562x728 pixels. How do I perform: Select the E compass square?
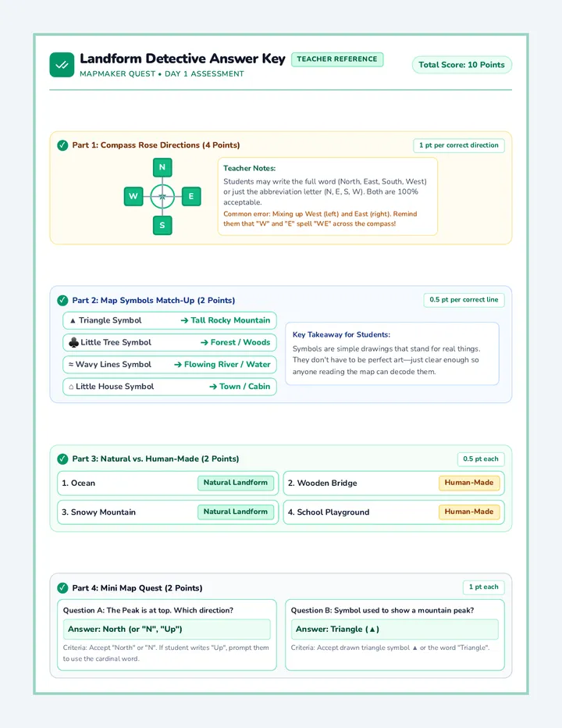tap(191, 196)
